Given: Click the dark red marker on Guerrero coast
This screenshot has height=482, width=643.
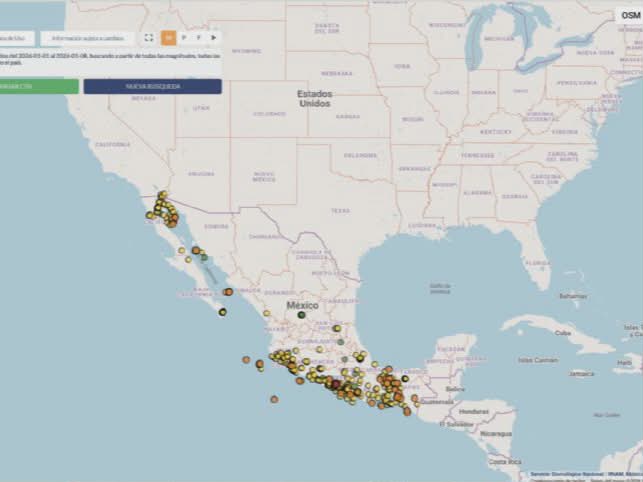Looking at the screenshot, I should tap(336, 384).
